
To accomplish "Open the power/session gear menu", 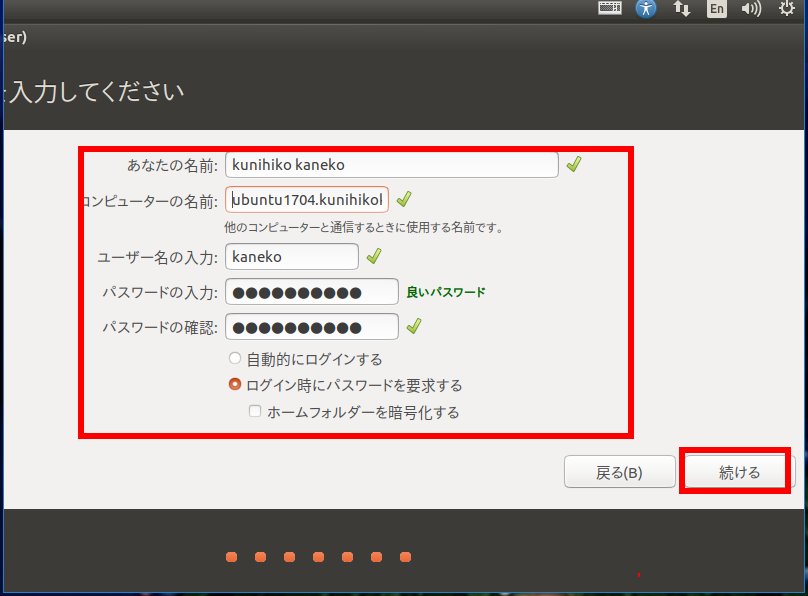I will pyautogui.click(x=786, y=8).
